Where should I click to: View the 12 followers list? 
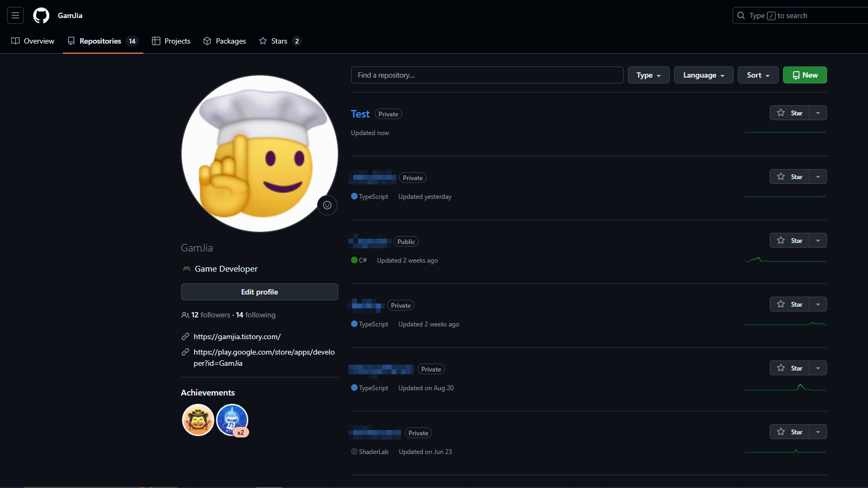click(211, 315)
